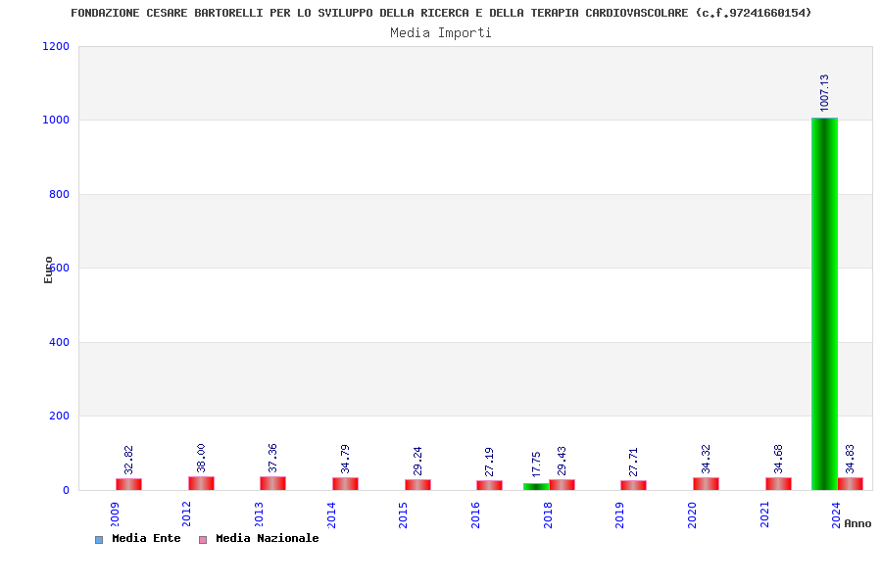Click the 1200 y-axis tick label
Viewport: 882px width, 588px height.
(56, 46)
